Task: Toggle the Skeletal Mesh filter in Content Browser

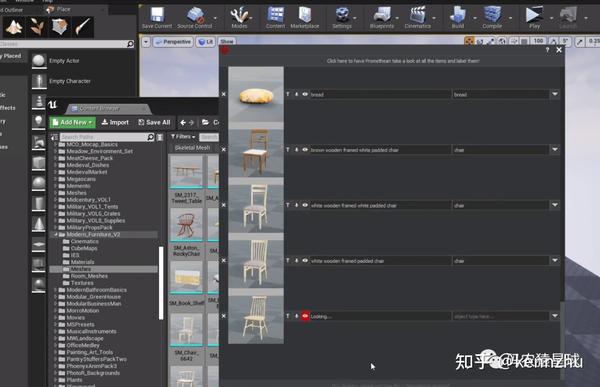Action: pos(192,148)
